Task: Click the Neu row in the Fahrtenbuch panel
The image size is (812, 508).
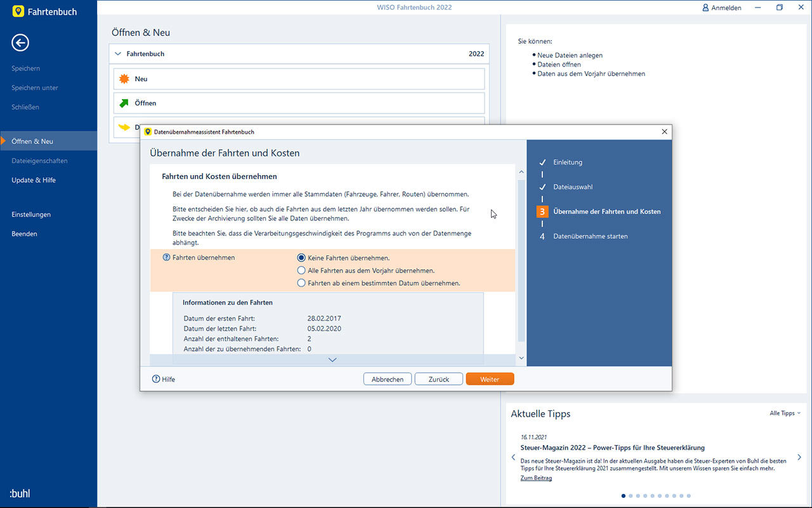Action: [x=299, y=79]
